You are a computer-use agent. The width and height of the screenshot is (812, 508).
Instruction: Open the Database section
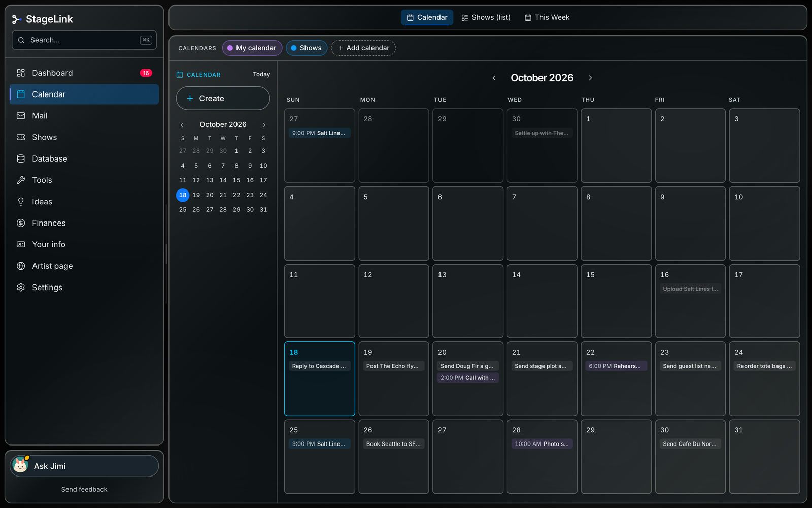coord(84,158)
